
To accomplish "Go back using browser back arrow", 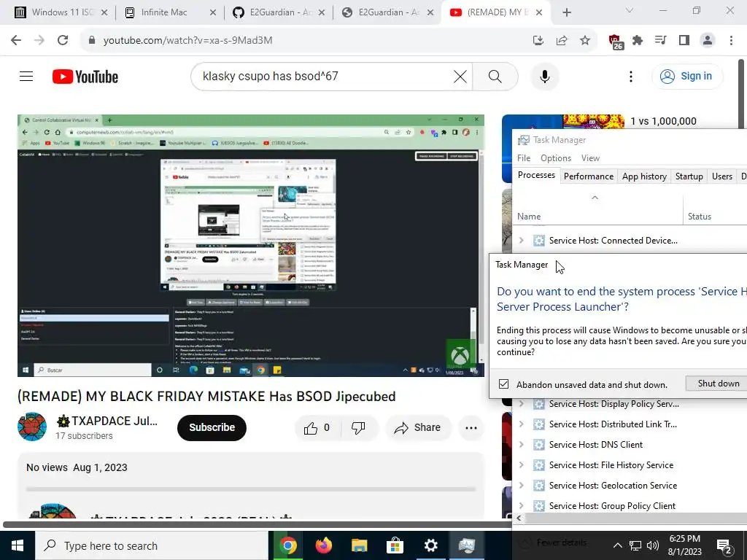I will [x=16, y=40].
